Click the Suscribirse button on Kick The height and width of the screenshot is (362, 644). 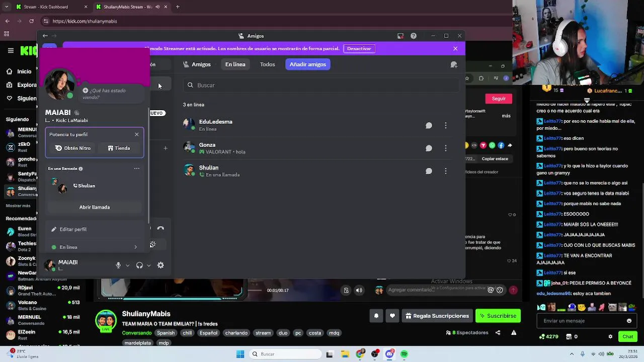click(498, 316)
